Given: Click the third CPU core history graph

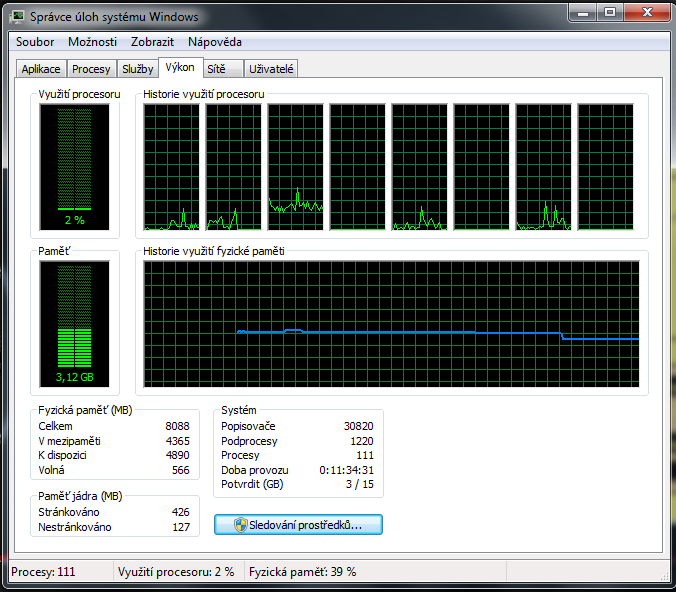Looking at the screenshot, I should click(x=295, y=167).
